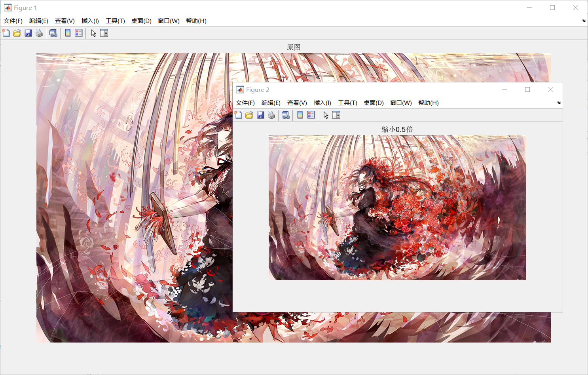This screenshot has width=588, height=375.
Task: Click dock arrow at Figure 2 menu bar right
Action: tap(559, 103)
